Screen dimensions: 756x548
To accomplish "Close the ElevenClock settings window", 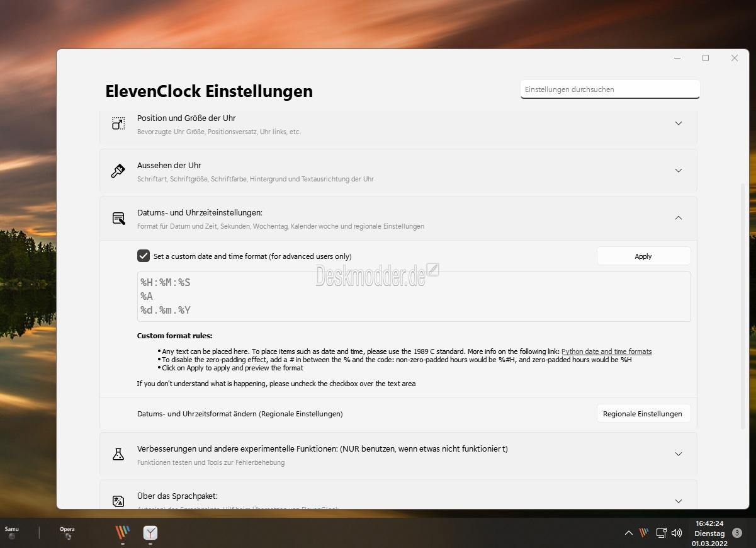I will 734,58.
